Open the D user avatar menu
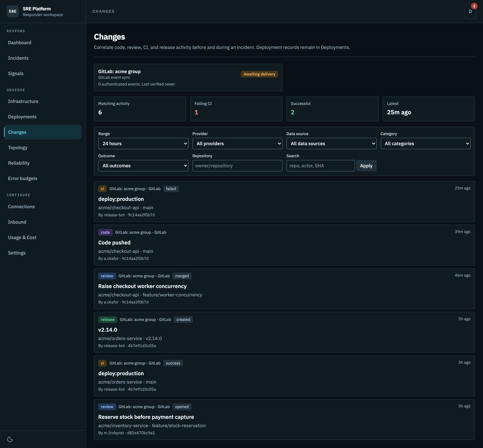 coord(470,11)
